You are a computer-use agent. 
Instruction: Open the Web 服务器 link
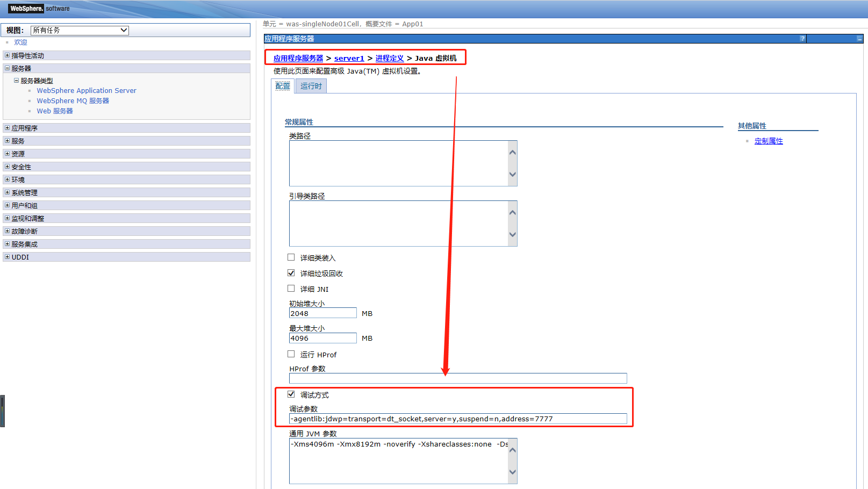(55, 111)
